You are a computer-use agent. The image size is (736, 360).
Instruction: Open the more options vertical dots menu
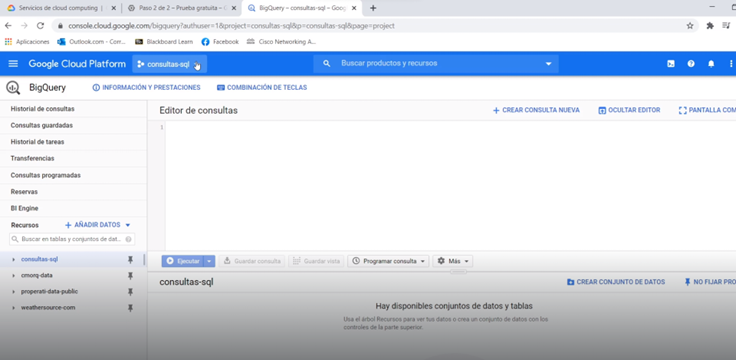pyautogui.click(x=731, y=64)
